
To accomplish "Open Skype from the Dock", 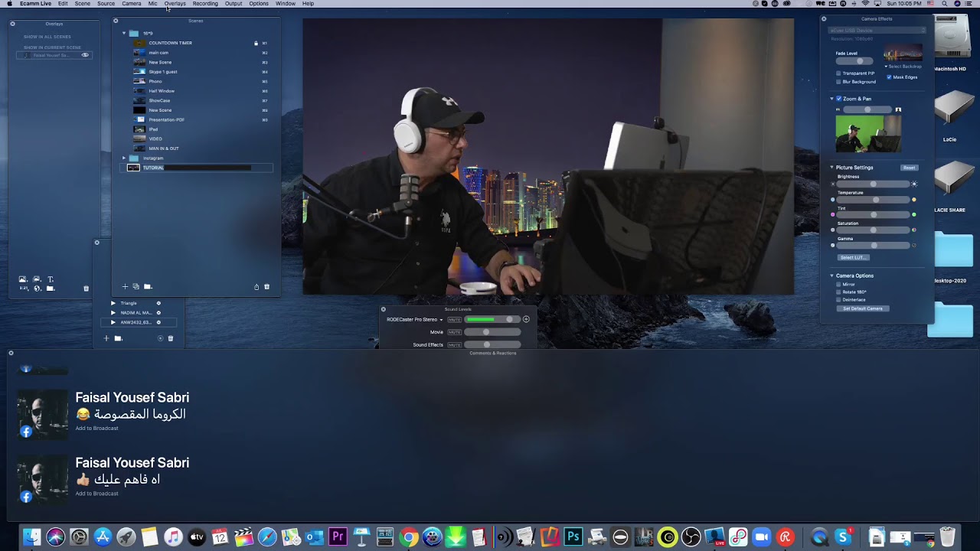I will pos(843,537).
